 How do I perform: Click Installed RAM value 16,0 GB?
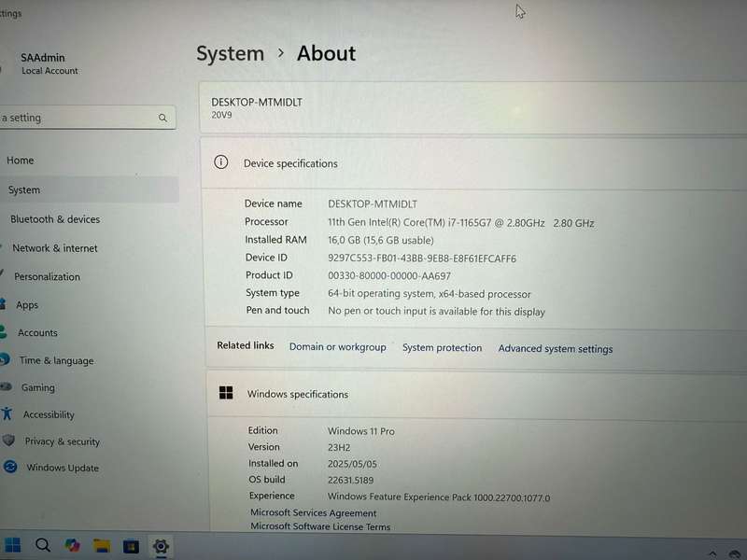tap(381, 240)
